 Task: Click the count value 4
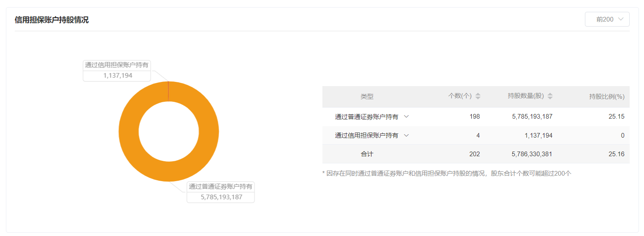click(478, 136)
